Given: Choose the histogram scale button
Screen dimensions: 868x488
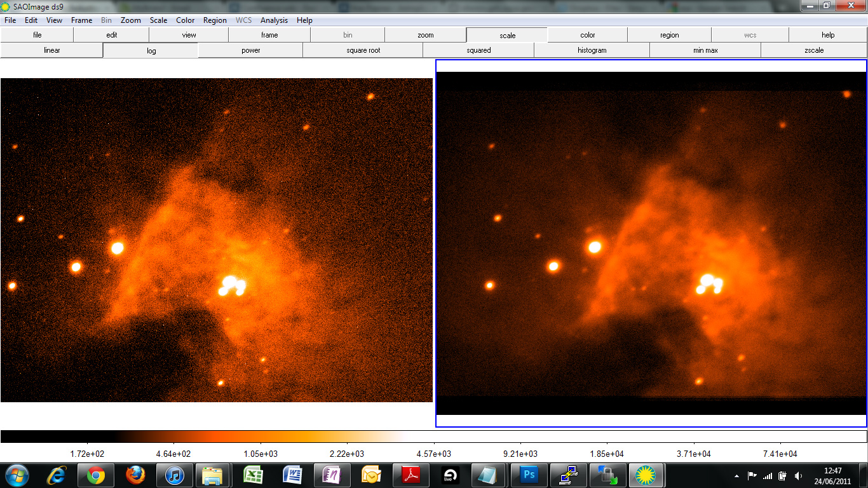Looking at the screenshot, I should pyautogui.click(x=592, y=50).
